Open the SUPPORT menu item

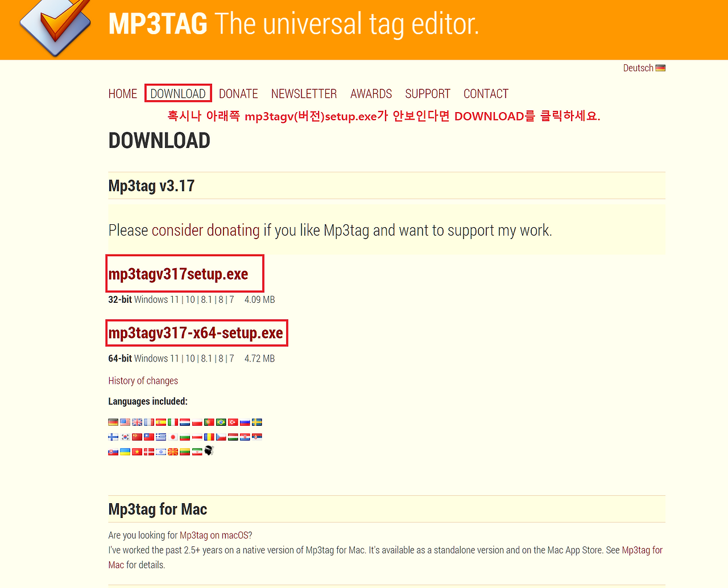pos(428,93)
